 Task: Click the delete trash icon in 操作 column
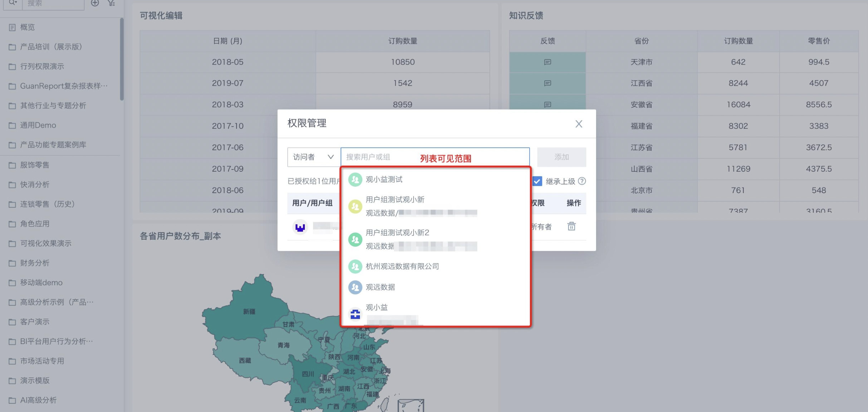[x=571, y=226]
